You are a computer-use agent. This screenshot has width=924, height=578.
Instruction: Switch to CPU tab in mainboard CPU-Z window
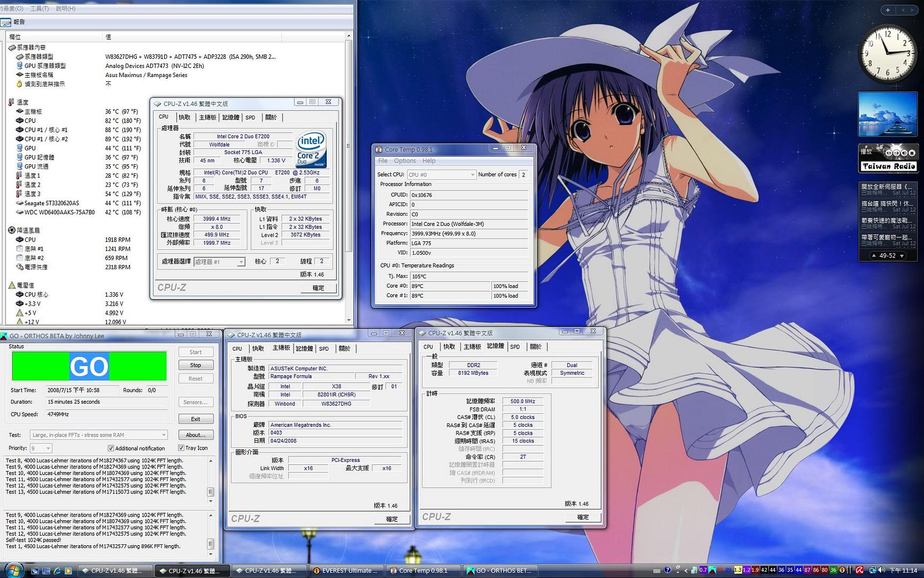(x=237, y=348)
